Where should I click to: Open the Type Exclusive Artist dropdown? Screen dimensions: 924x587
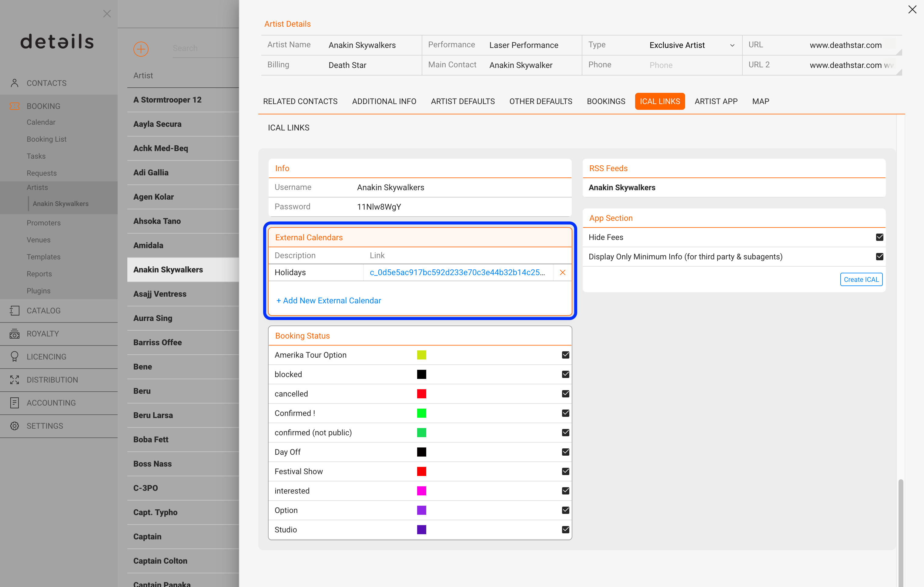point(692,45)
